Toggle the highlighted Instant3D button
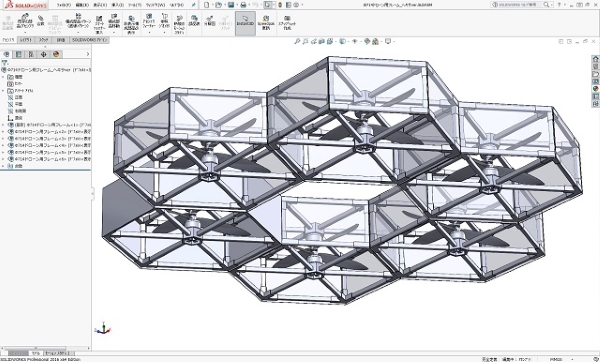The width and height of the screenshot is (600, 362). [245, 23]
